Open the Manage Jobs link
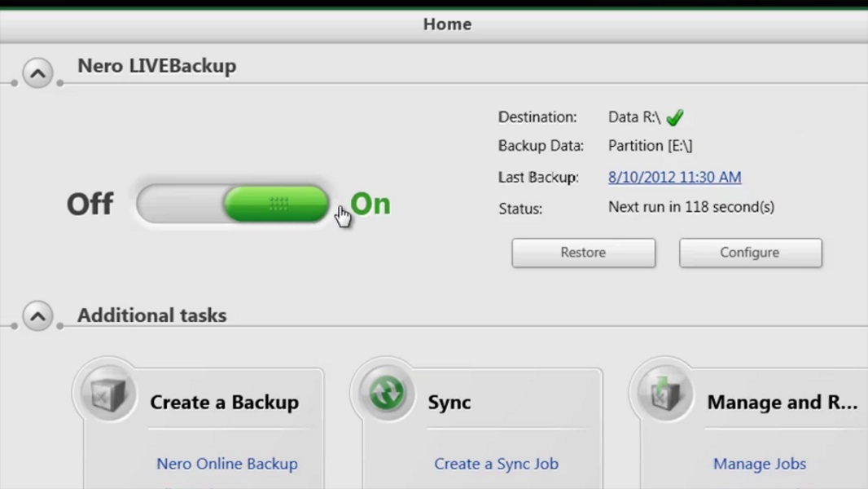 coord(759,464)
